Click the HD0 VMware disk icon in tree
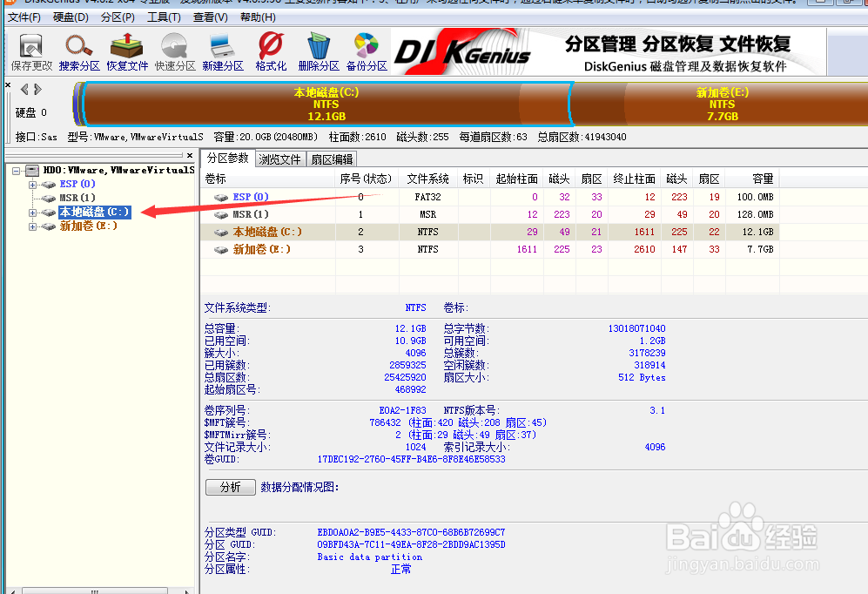 tap(33, 170)
